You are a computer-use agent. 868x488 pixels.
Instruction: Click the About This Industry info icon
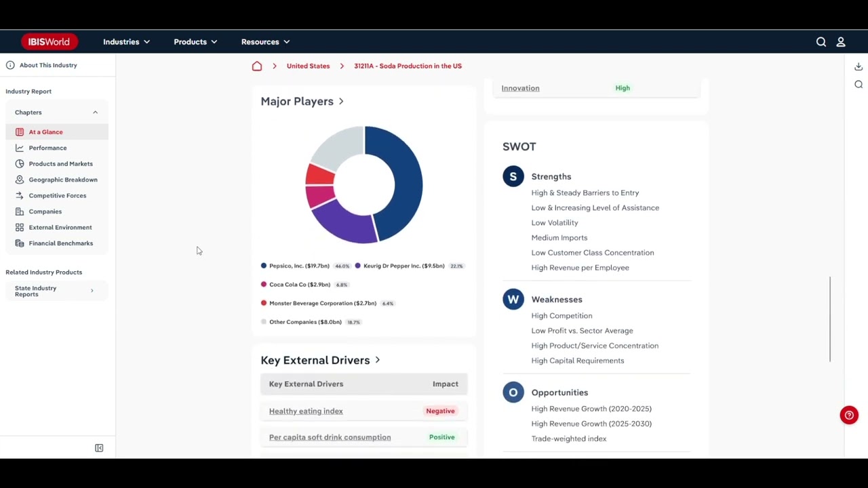tap(10, 65)
